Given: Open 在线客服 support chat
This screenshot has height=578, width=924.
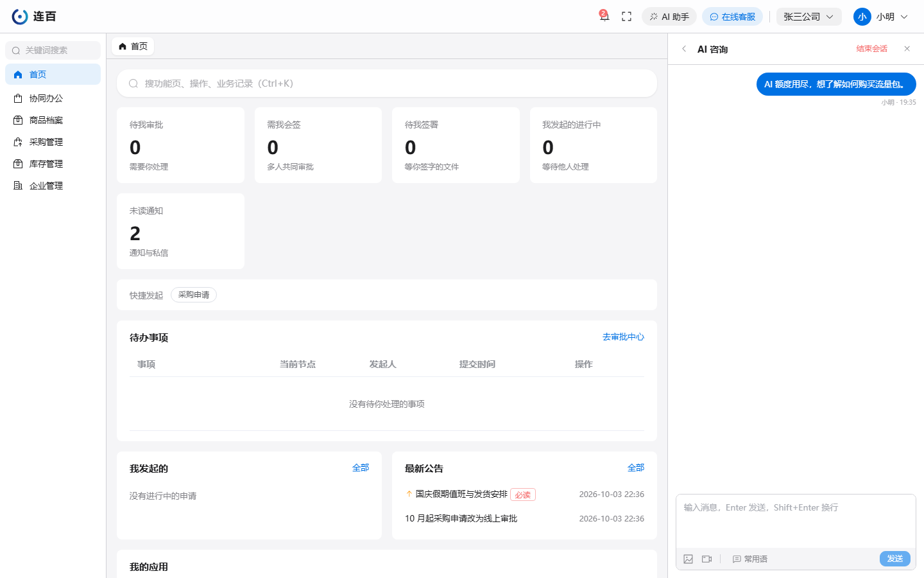Looking at the screenshot, I should click(x=732, y=17).
